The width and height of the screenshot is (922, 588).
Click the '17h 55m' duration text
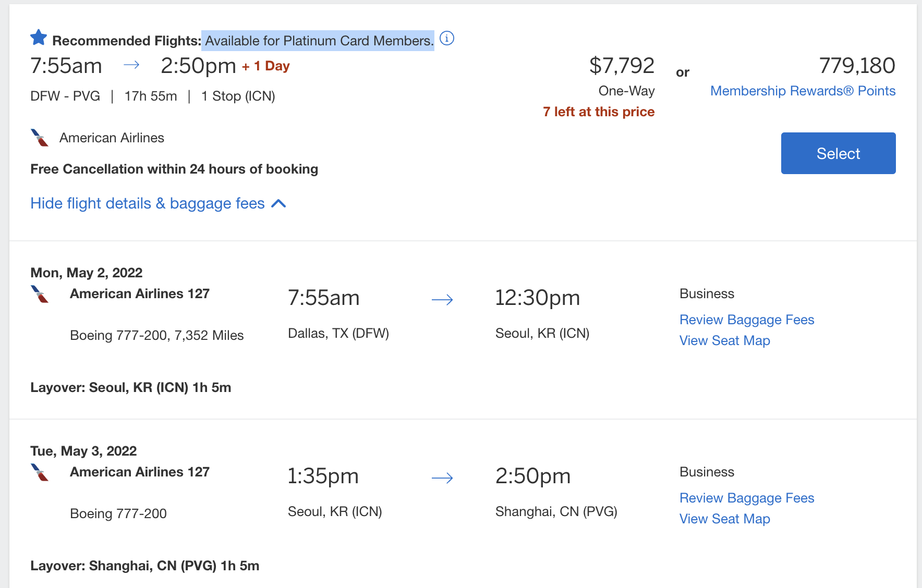point(151,96)
